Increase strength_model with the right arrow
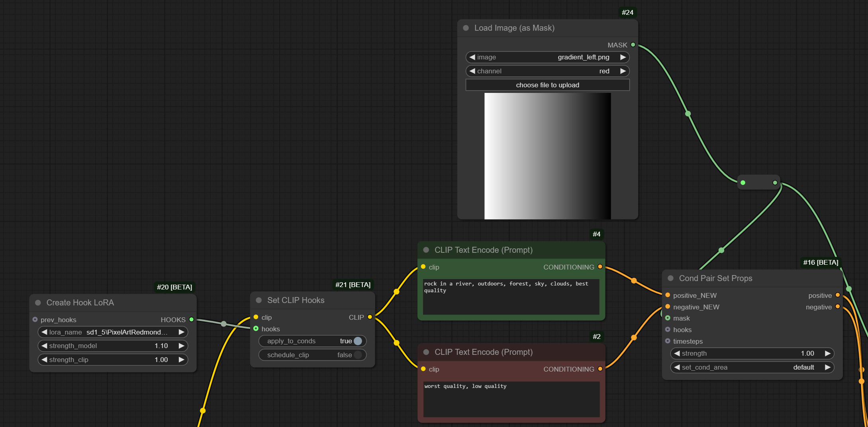This screenshot has height=427, width=868. (182, 346)
